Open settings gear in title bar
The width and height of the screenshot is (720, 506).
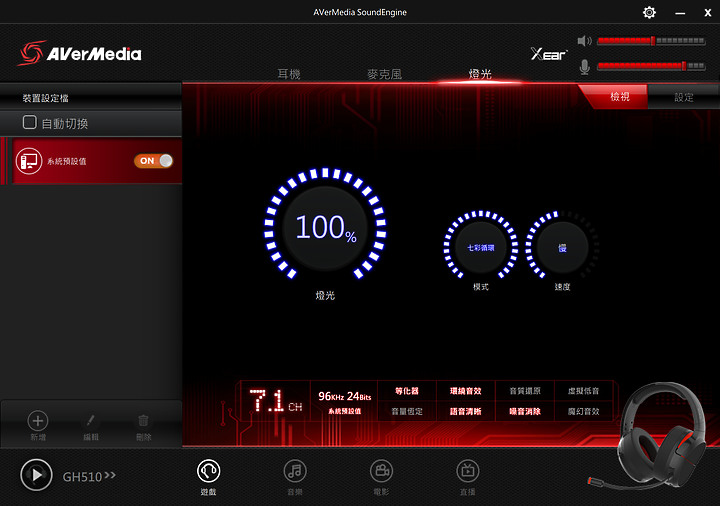[x=649, y=12]
